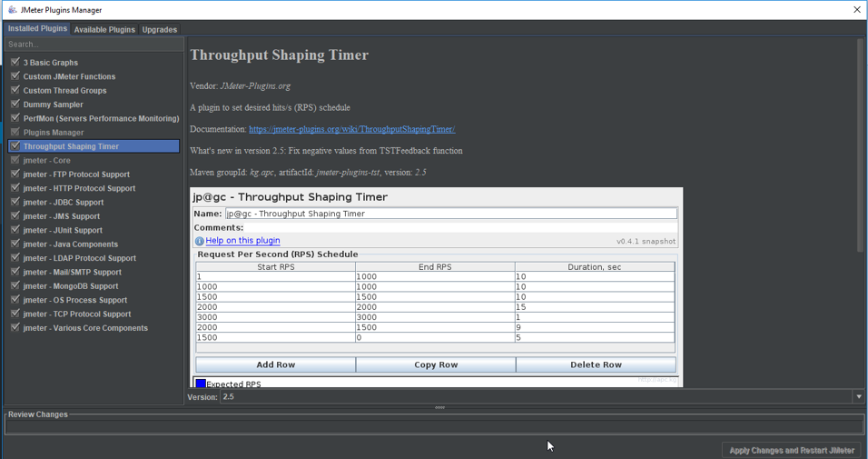Select jmeter - JMS Support entry

coord(94,216)
